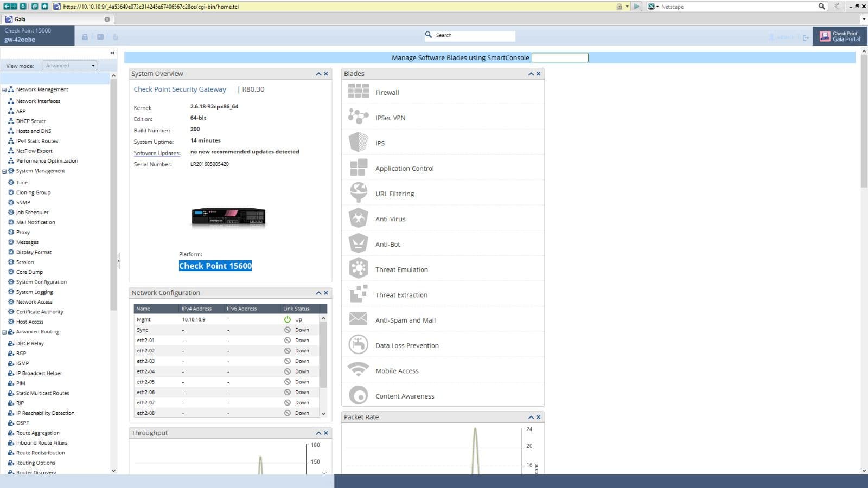This screenshot has width=868, height=488.
Task: Close the Network Configuration panel
Action: (326, 293)
